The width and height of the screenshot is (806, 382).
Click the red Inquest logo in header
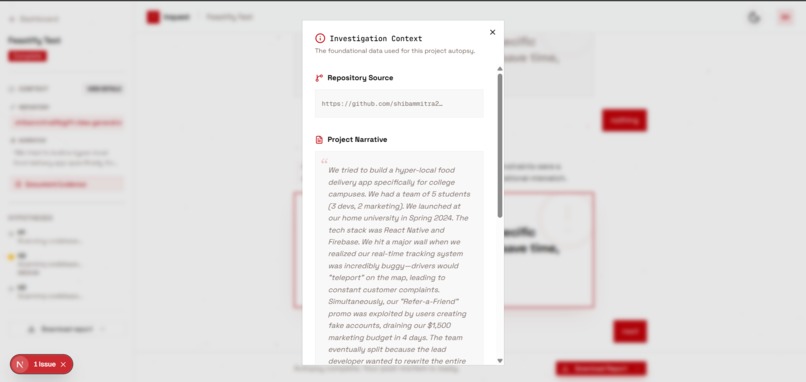[x=153, y=17]
